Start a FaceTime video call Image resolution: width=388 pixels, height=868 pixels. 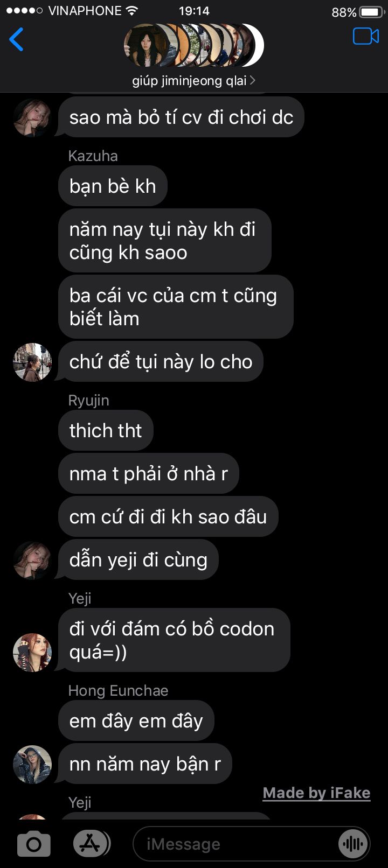point(366,37)
